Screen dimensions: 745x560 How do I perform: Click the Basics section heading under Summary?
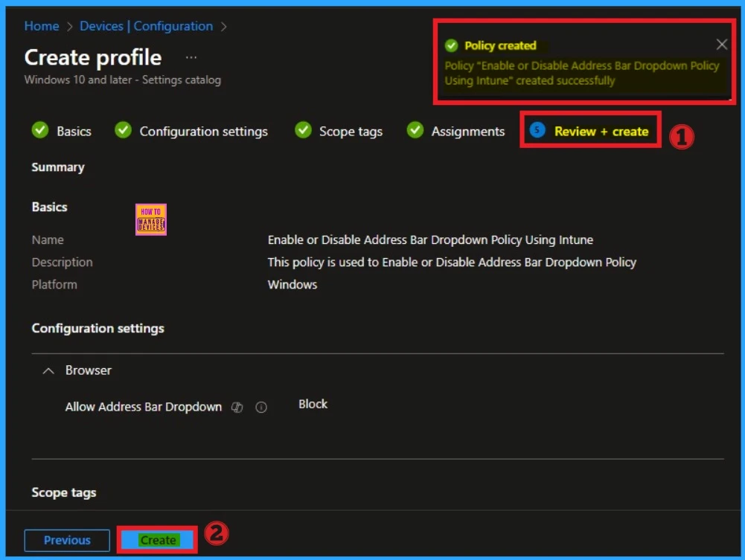coord(49,207)
